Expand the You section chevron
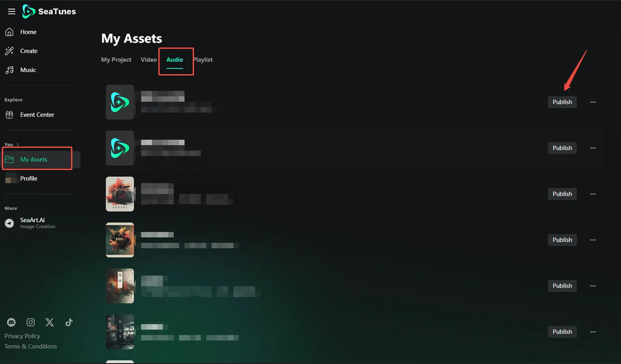This screenshot has height=364, width=621. (18, 144)
